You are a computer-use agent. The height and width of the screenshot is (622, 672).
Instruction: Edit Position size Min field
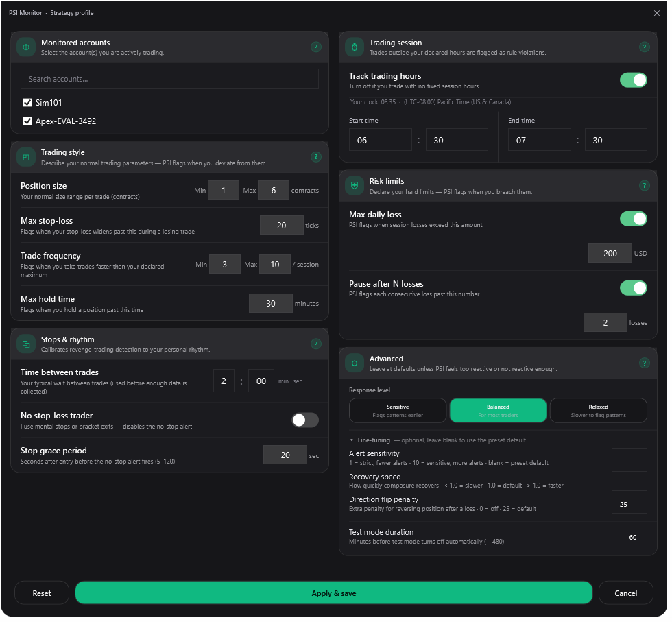[225, 191]
